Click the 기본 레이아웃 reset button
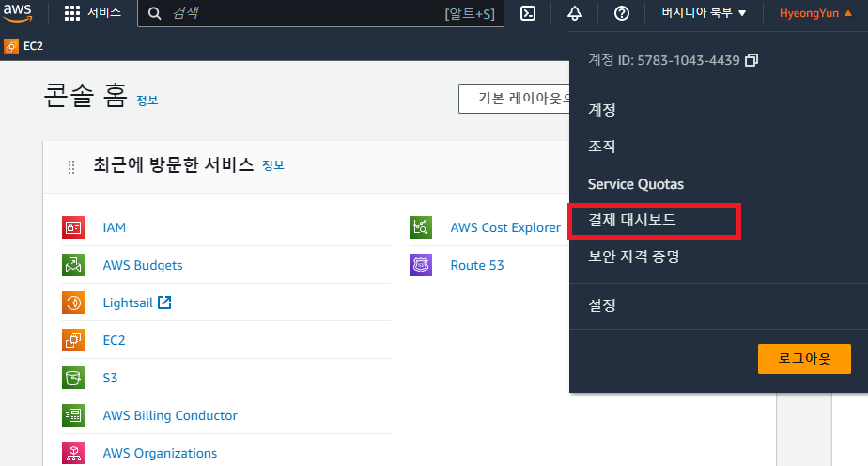Viewport: 868px width, 466px height. tap(514, 99)
